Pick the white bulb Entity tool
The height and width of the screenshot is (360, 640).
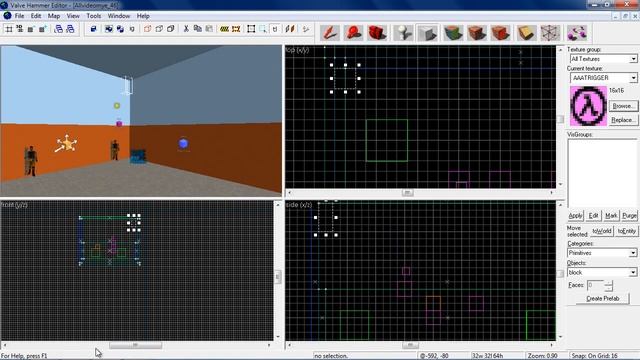pos(403,33)
